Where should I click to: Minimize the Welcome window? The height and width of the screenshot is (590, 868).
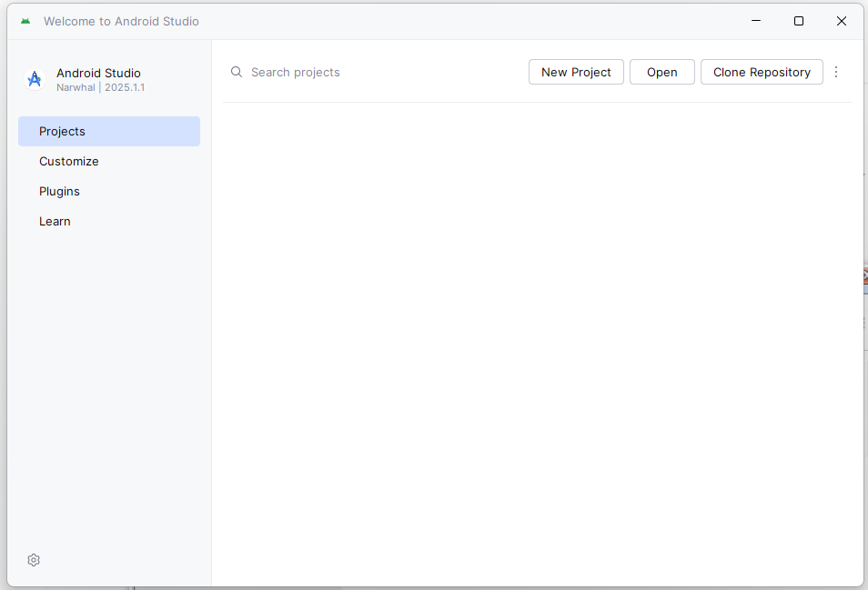point(755,21)
